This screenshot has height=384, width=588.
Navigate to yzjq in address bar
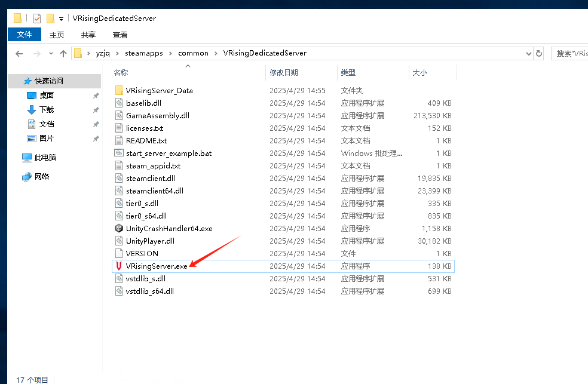point(103,53)
